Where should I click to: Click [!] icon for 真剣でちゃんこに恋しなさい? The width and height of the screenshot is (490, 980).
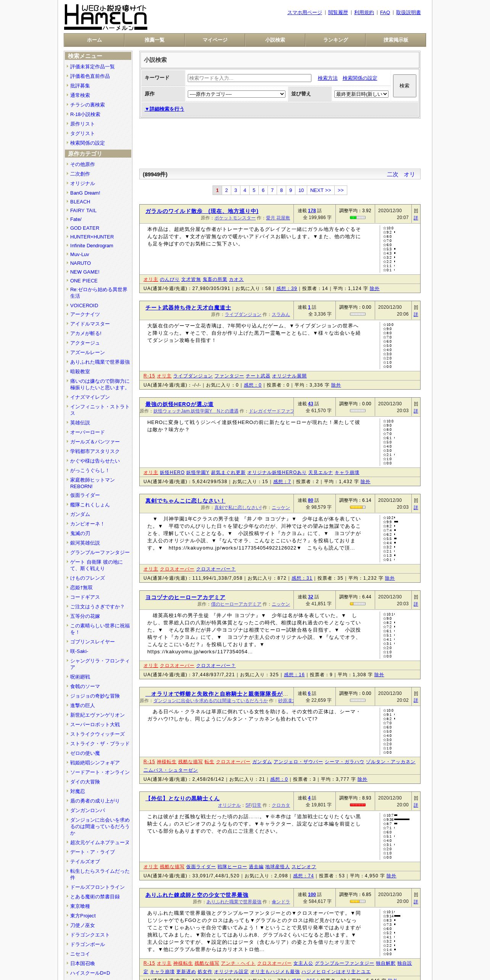416,500
